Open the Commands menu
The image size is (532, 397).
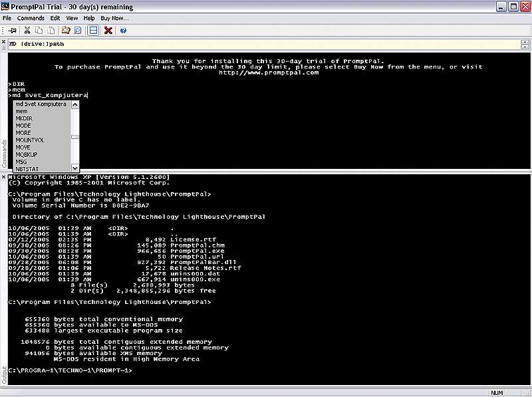pyautogui.click(x=31, y=19)
